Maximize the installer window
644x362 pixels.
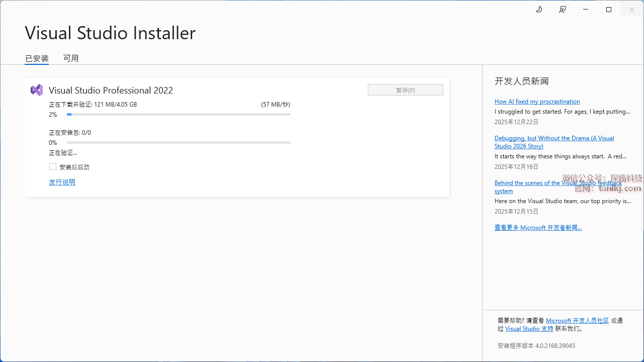tap(609, 10)
